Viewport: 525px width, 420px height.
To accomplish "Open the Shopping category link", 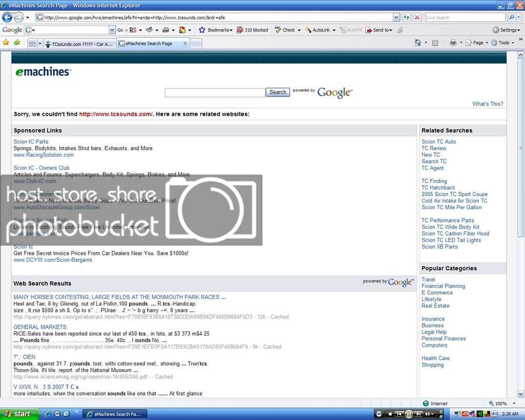I will click(x=432, y=365).
